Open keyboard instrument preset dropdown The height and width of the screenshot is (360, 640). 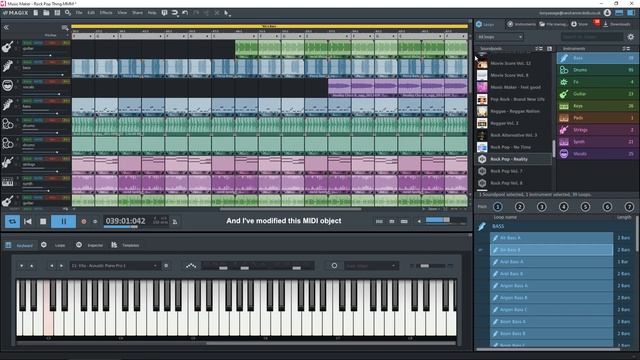(x=115, y=266)
